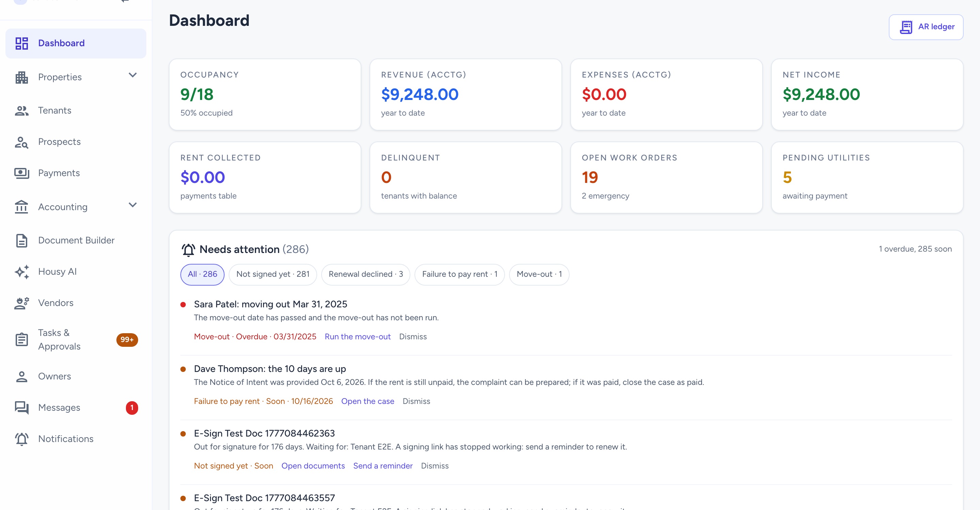Go to the Vendors page
The width and height of the screenshot is (980, 510).
pyautogui.click(x=76, y=303)
